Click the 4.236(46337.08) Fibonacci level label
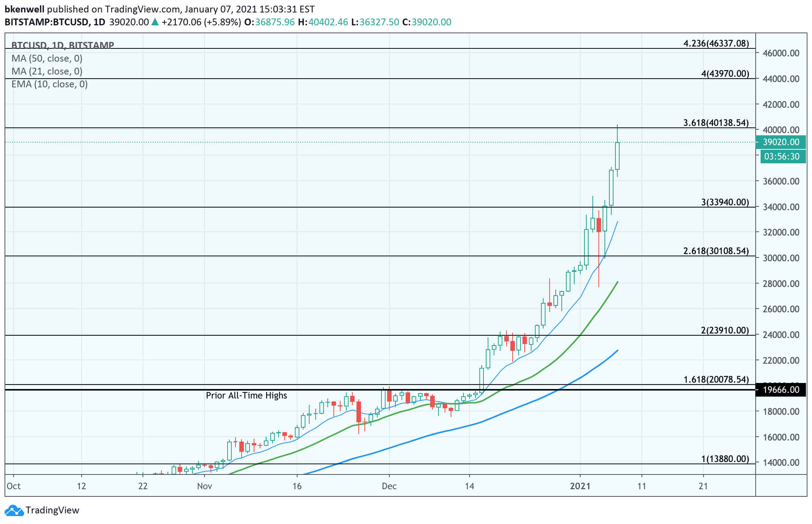This screenshot has height=524, width=812. point(716,43)
